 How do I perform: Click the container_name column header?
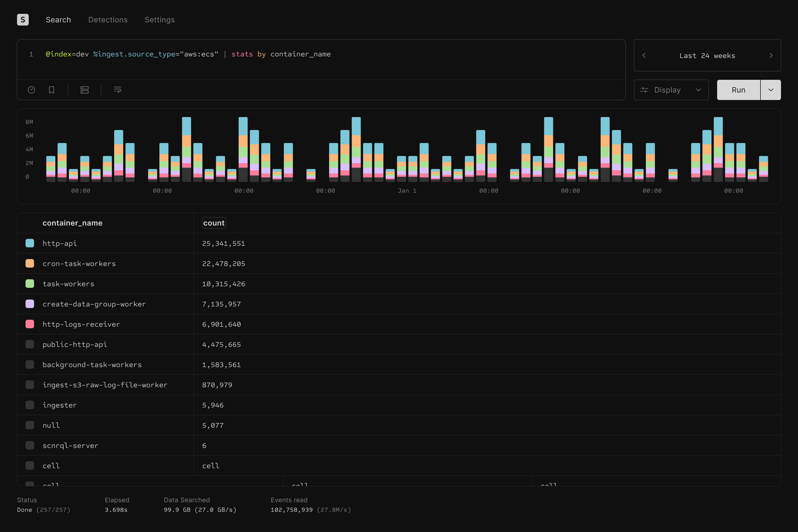coord(73,223)
